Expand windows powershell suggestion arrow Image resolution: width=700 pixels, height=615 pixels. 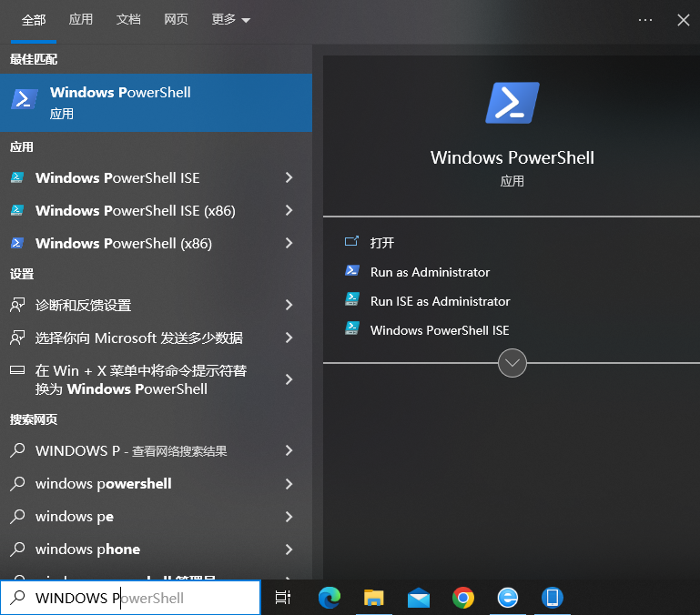(289, 483)
